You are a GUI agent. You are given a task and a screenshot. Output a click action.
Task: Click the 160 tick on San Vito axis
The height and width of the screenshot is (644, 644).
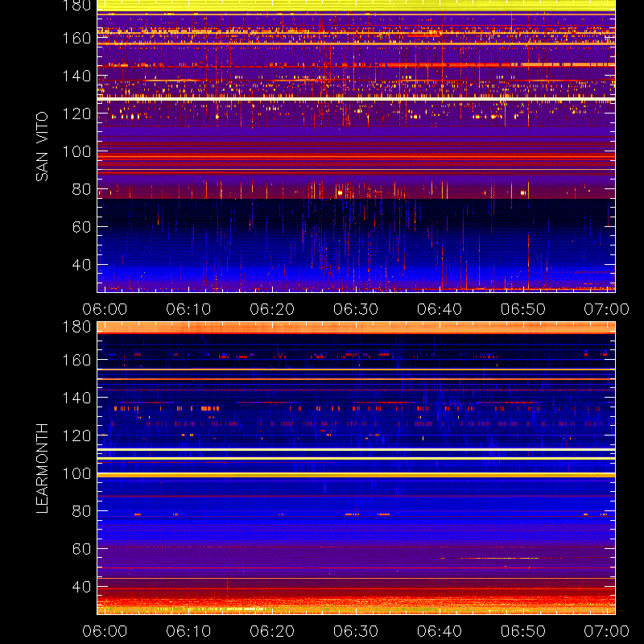pos(76,38)
